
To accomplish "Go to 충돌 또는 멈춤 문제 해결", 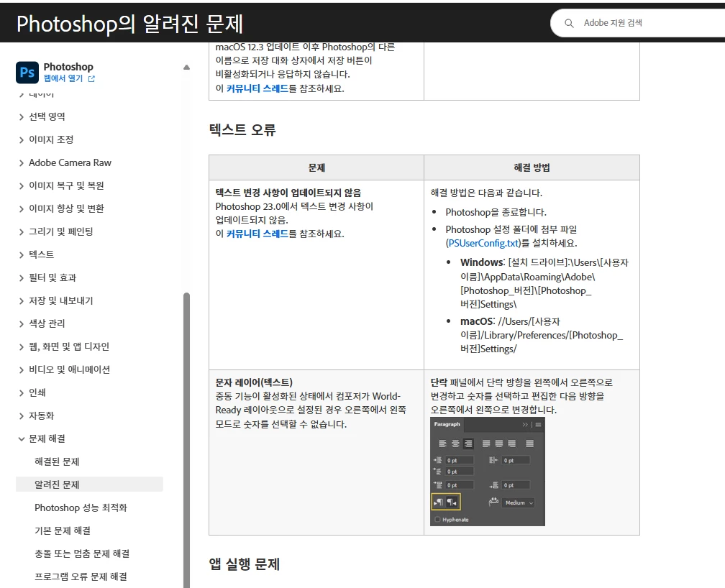I will (x=82, y=553).
